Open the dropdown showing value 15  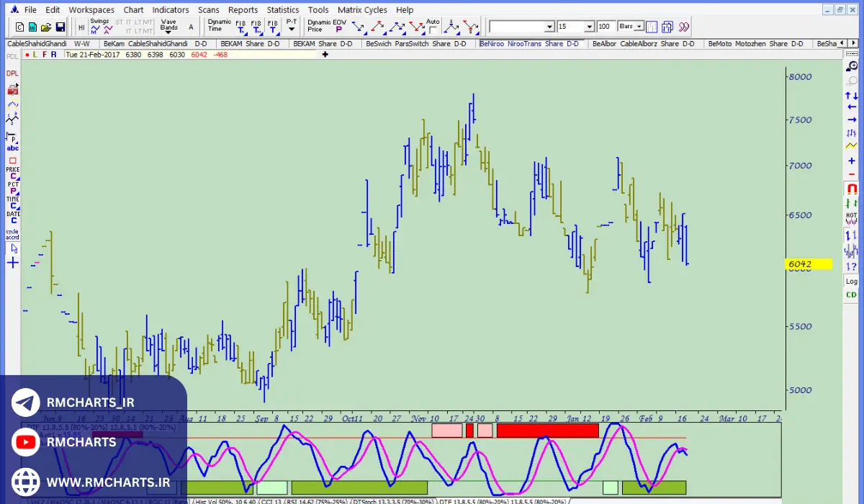[x=589, y=27]
